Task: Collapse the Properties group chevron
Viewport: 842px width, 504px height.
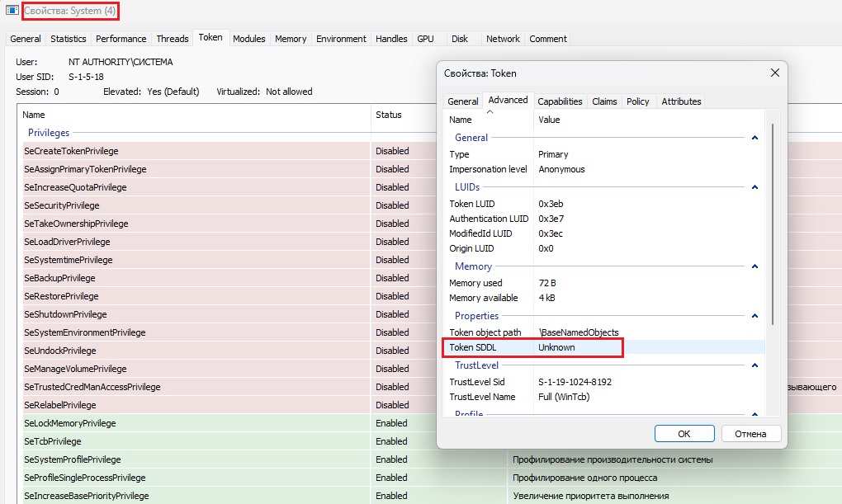Action: coord(754,316)
